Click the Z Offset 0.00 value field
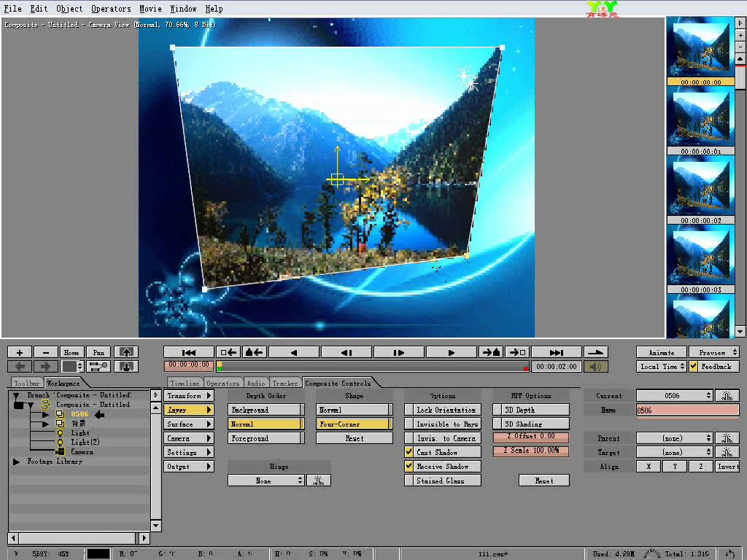Viewport: 747px width, 560px height. (531, 436)
